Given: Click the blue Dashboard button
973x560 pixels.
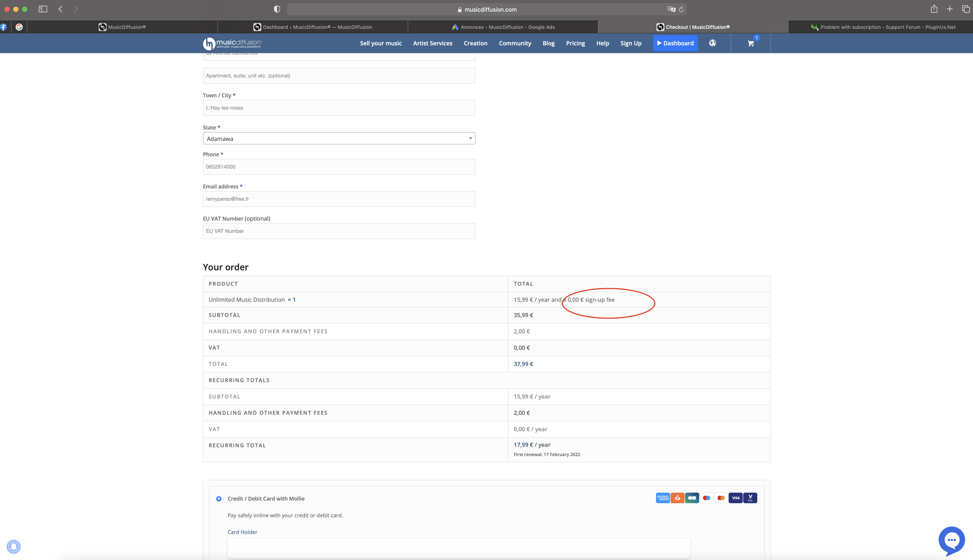Looking at the screenshot, I should coord(675,43).
